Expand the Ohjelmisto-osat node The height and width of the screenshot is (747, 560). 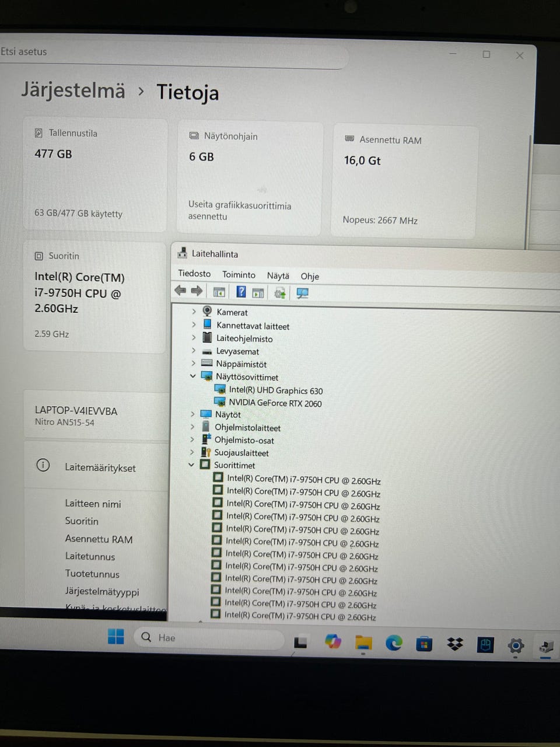coord(192,439)
